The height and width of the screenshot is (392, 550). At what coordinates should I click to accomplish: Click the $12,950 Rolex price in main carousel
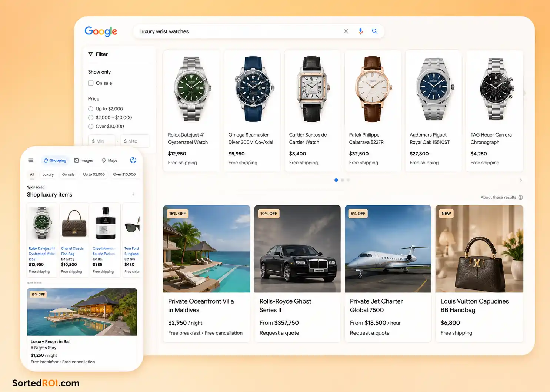(177, 154)
